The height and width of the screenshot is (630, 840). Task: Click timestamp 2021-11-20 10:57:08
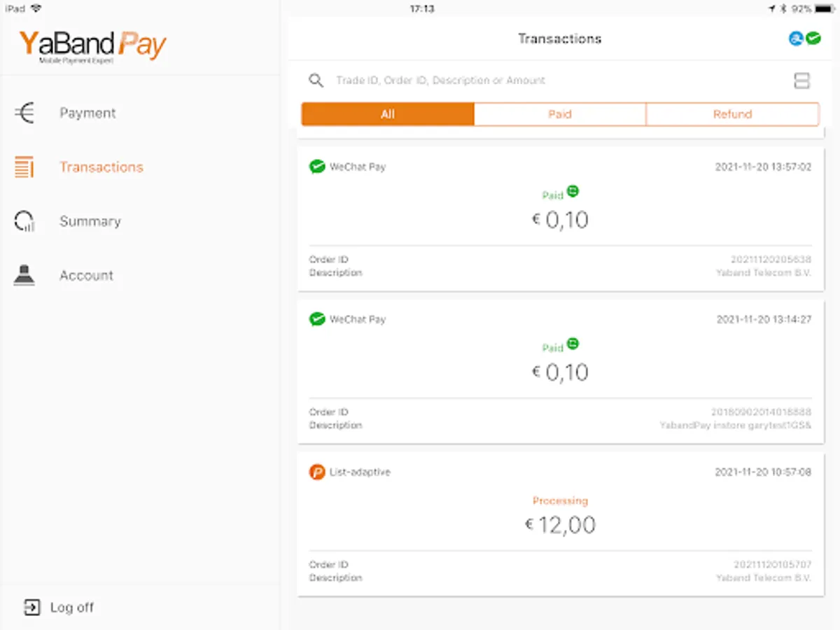click(763, 472)
